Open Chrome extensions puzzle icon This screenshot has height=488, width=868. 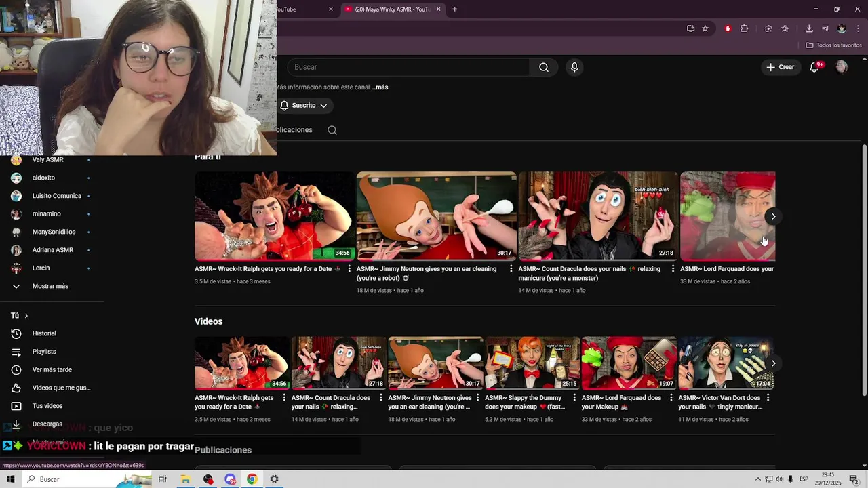click(744, 28)
